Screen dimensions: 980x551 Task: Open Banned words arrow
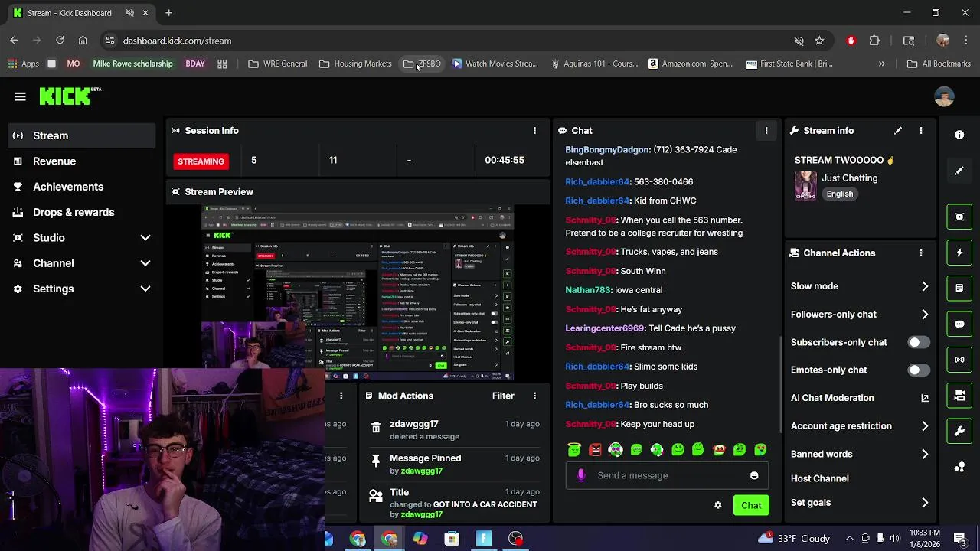(x=925, y=454)
